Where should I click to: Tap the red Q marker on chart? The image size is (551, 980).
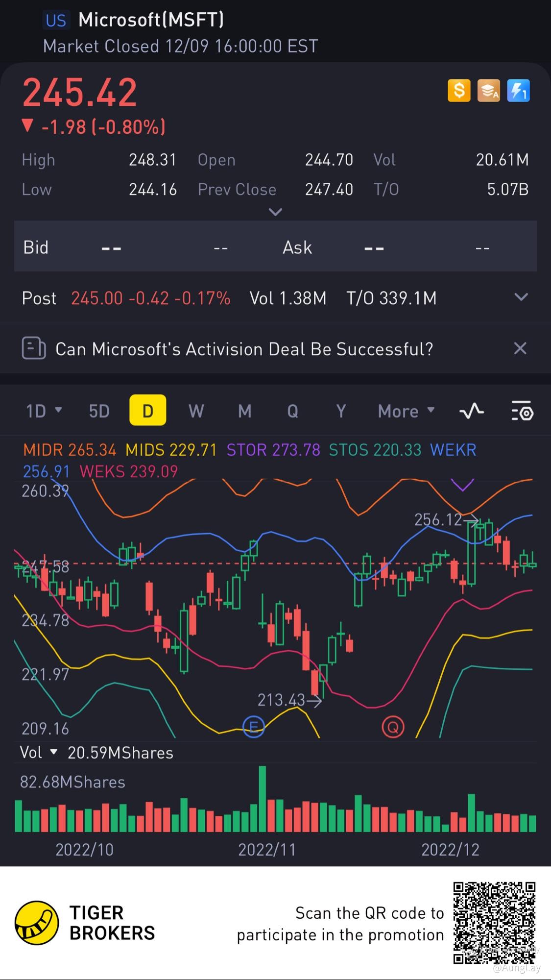pyautogui.click(x=393, y=727)
